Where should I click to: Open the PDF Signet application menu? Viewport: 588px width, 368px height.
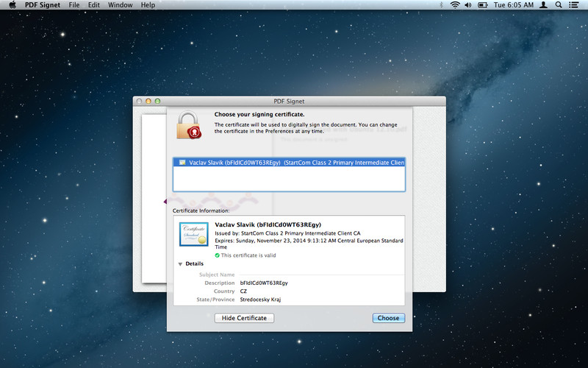[x=43, y=5]
